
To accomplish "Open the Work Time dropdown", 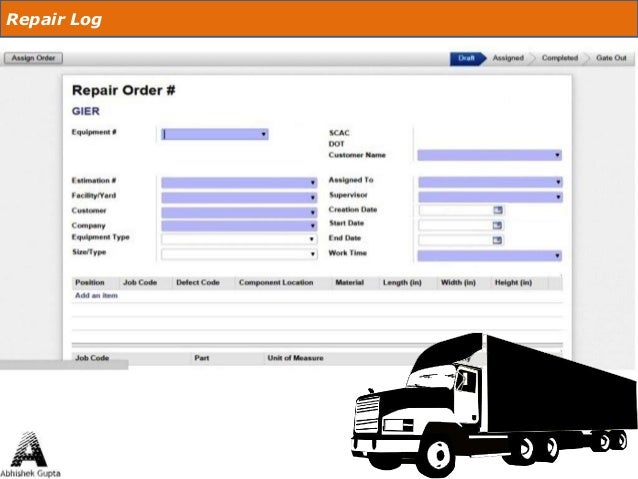I will point(489,256).
